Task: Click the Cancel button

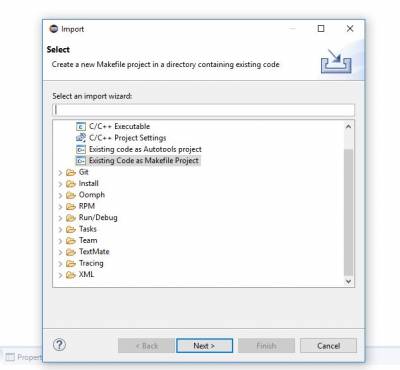Action: 328,346
